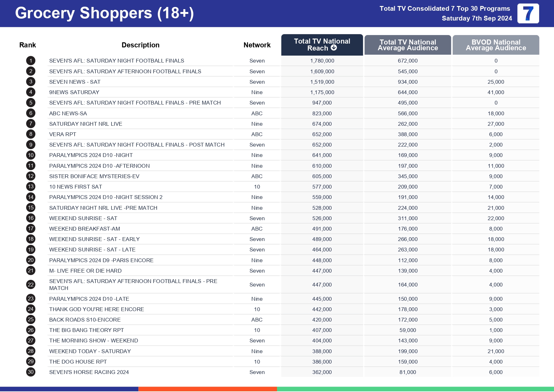Select the rank 8 circle badge
This screenshot has height=392, width=554.
coord(31,134)
